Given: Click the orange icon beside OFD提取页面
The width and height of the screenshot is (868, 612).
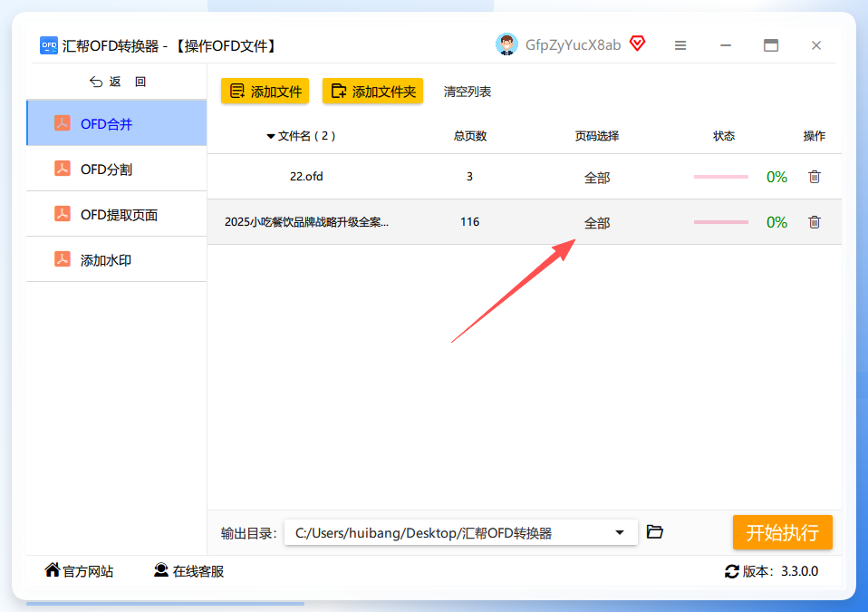Looking at the screenshot, I should click(x=63, y=214).
